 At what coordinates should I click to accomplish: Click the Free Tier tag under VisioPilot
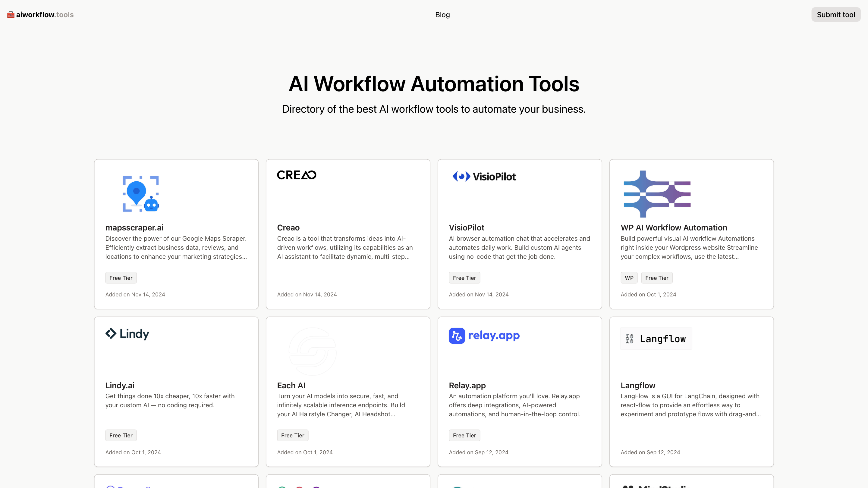(x=464, y=277)
